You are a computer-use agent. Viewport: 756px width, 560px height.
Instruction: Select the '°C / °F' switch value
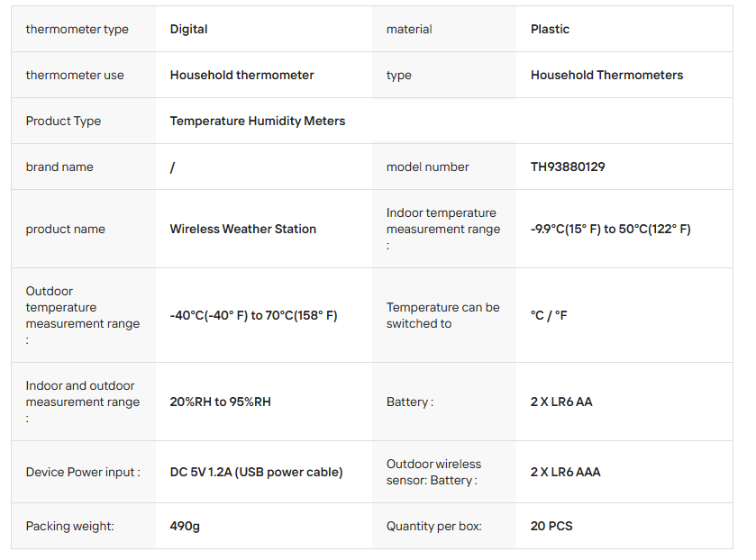[549, 316]
